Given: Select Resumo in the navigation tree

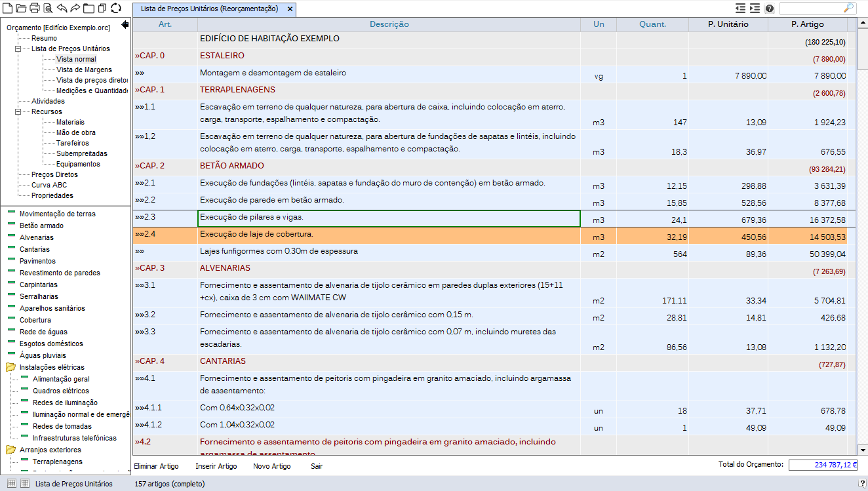Looking at the screenshot, I should click(44, 38).
